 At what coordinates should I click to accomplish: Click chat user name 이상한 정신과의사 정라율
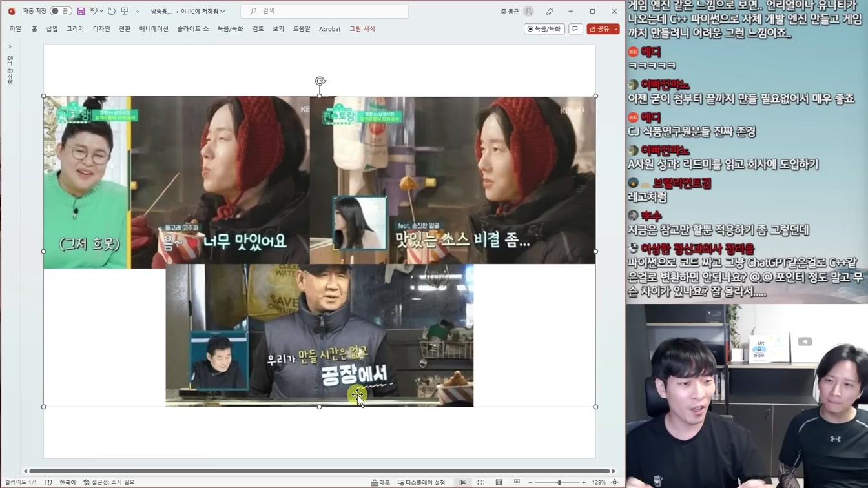[x=697, y=249]
